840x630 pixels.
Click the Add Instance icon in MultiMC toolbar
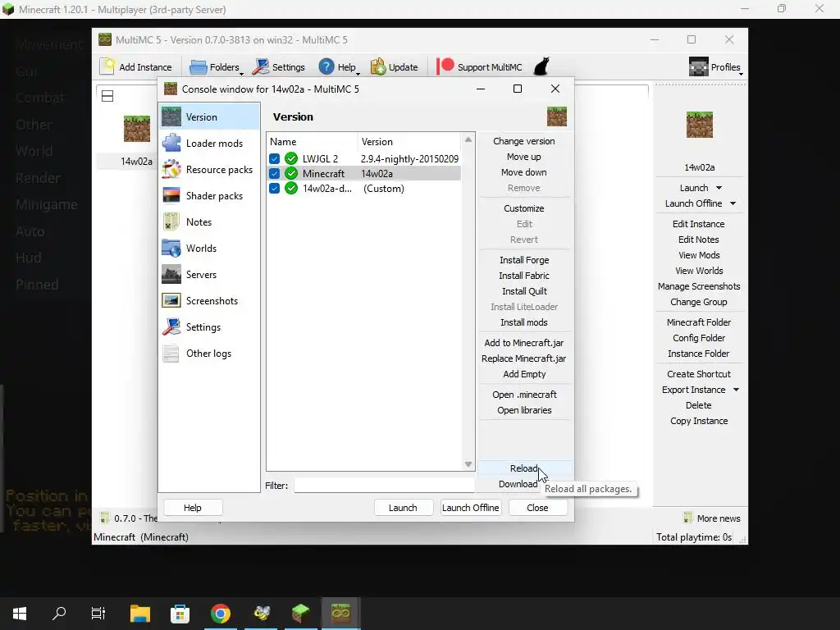click(x=107, y=66)
